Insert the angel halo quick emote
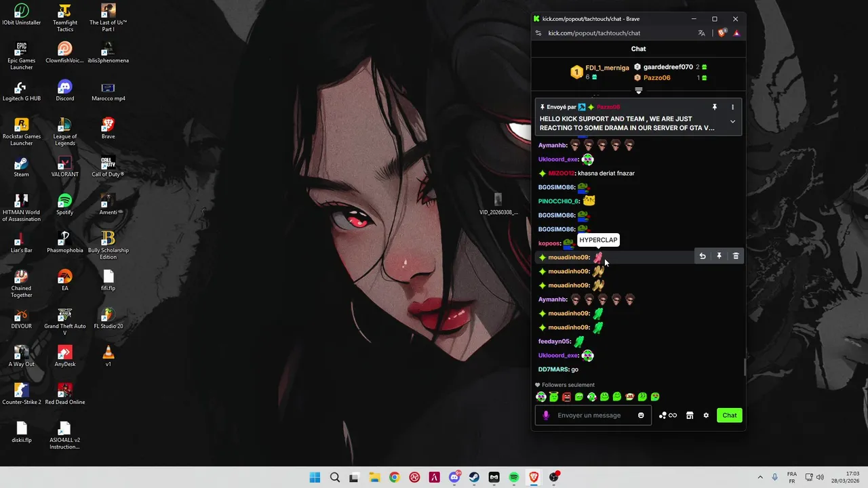 tap(553, 397)
